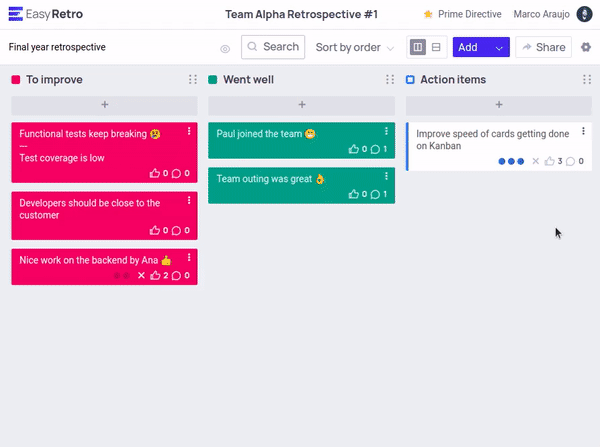
Task: Open menu on Nice work on backend card
Action: 189,258
